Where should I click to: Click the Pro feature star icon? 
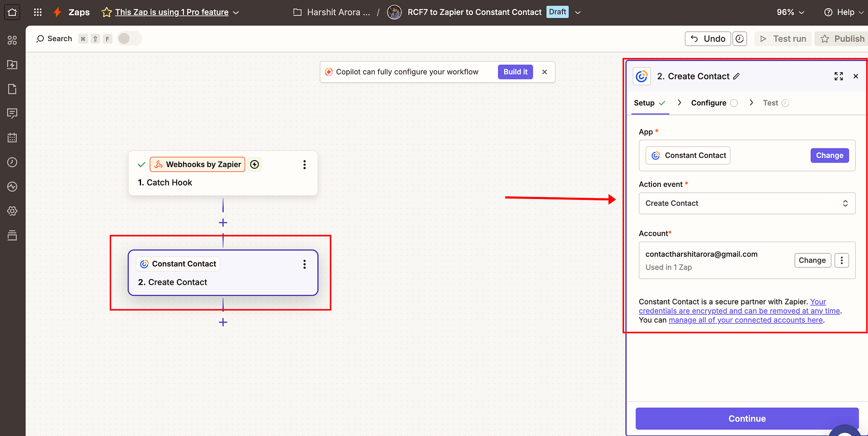[x=107, y=12]
